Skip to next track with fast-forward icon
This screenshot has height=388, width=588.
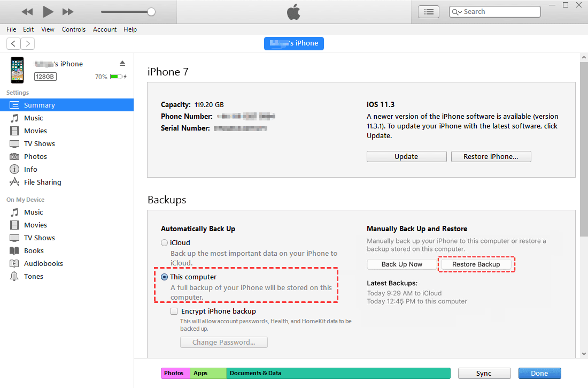coord(68,12)
